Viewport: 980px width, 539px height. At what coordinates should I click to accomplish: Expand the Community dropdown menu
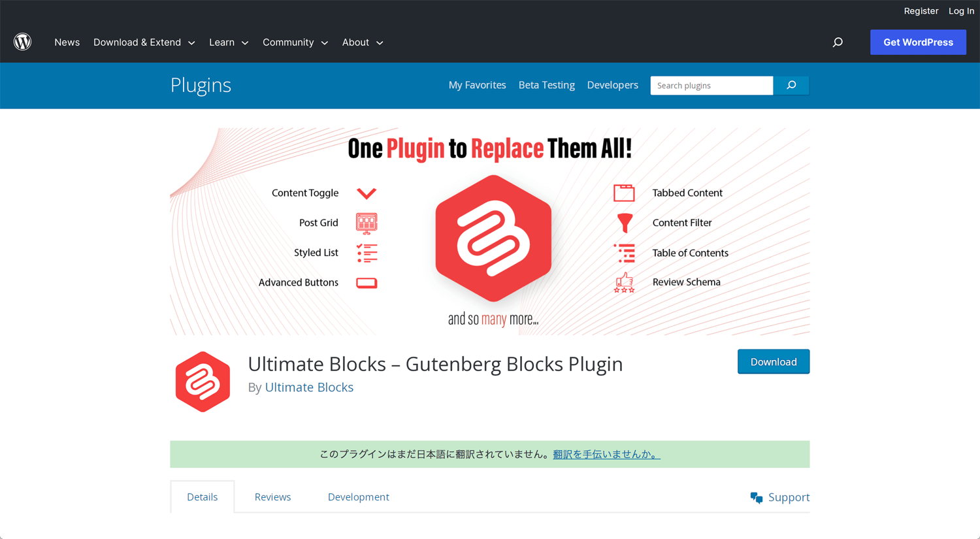[295, 42]
